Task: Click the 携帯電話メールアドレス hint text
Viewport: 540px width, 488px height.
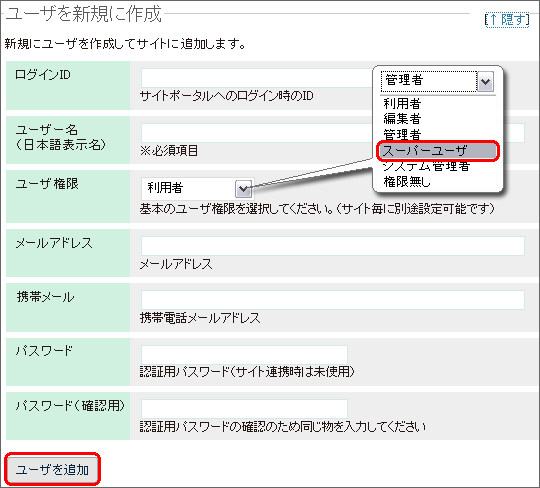Action: pyautogui.click(x=200, y=318)
